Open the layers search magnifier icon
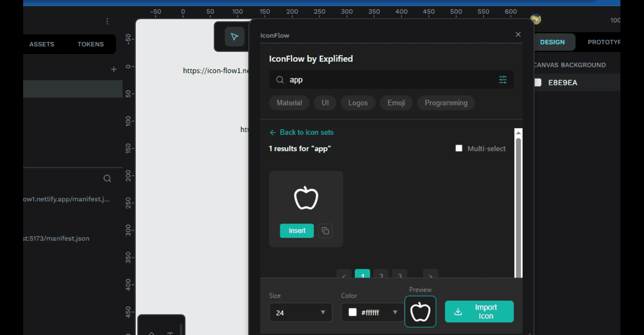644x335 pixels. click(107, 179)
